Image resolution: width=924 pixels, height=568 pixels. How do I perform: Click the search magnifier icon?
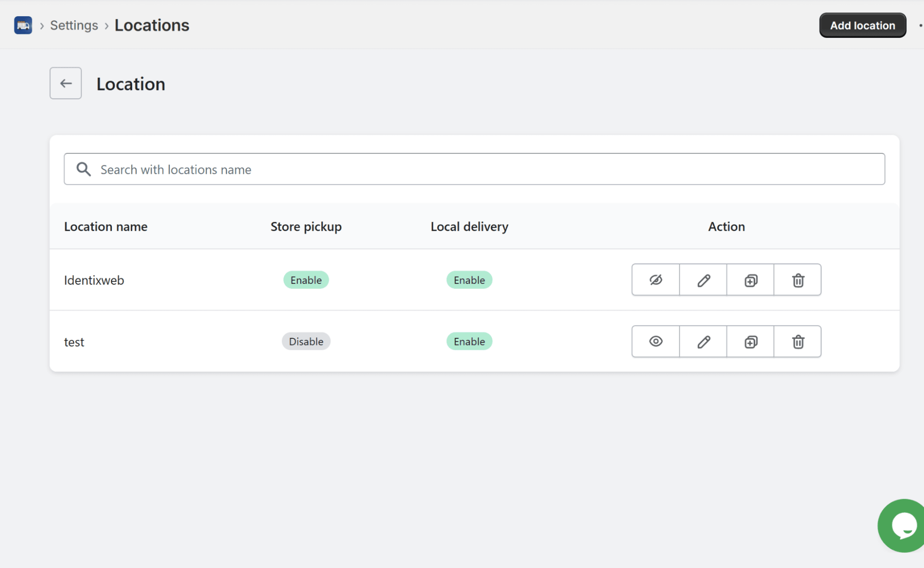(x=84, y=169)
